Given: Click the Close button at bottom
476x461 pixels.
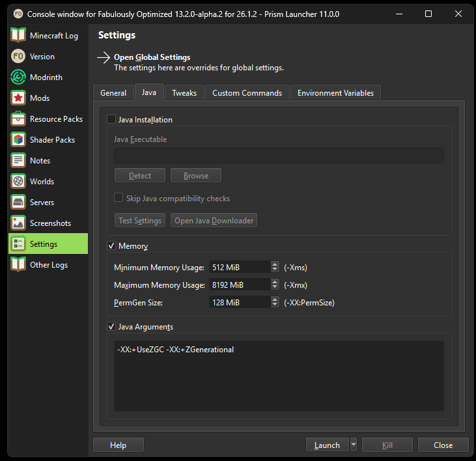Looking at the screenshot, I should pyautogui.click(x=443, y=445).
